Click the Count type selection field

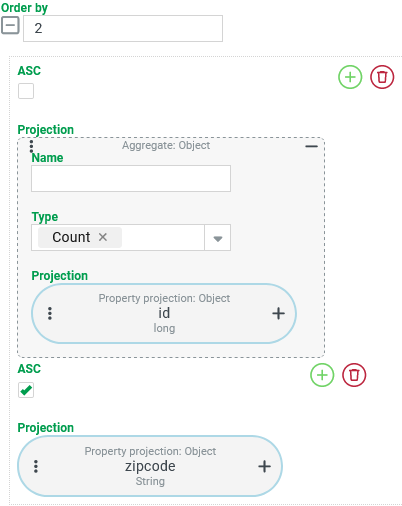[x=118, y=238]
